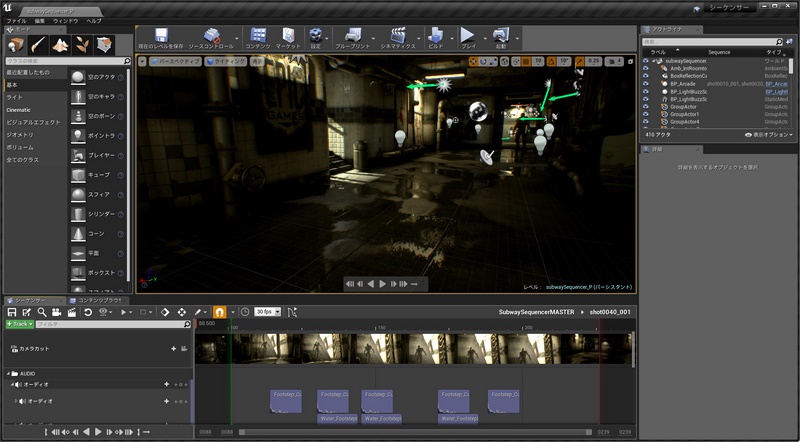Toggle viewport scale snap icon

tap(580, 61)
